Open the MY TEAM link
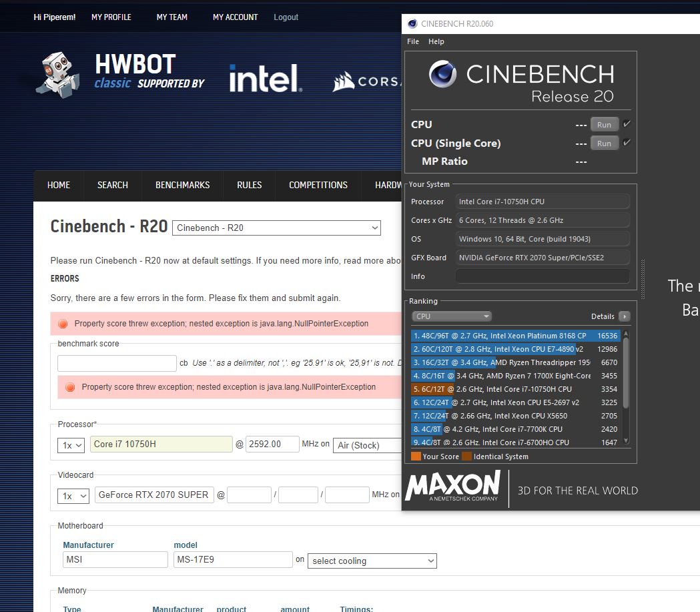 (172, 17)
